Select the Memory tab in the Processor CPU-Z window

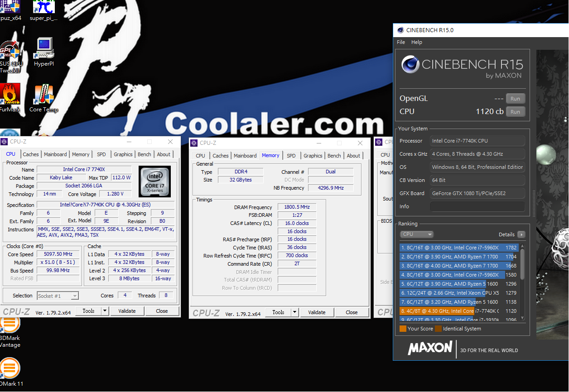[81, 154]
